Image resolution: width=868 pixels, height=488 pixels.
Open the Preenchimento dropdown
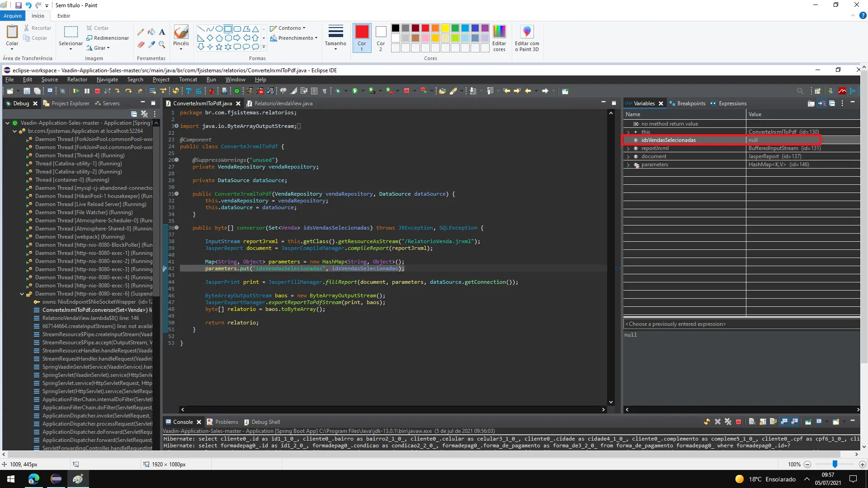click(x=295, y=38)
